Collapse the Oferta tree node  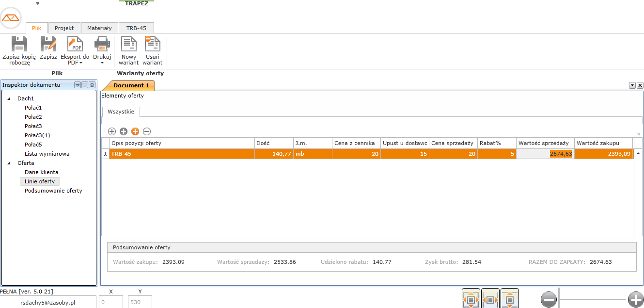tap(9, 163)
